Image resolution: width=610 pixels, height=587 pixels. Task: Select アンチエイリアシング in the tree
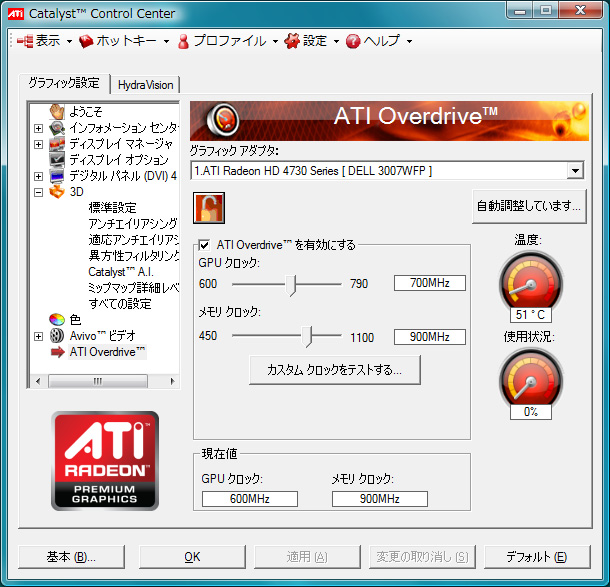(x=133, y=223)
